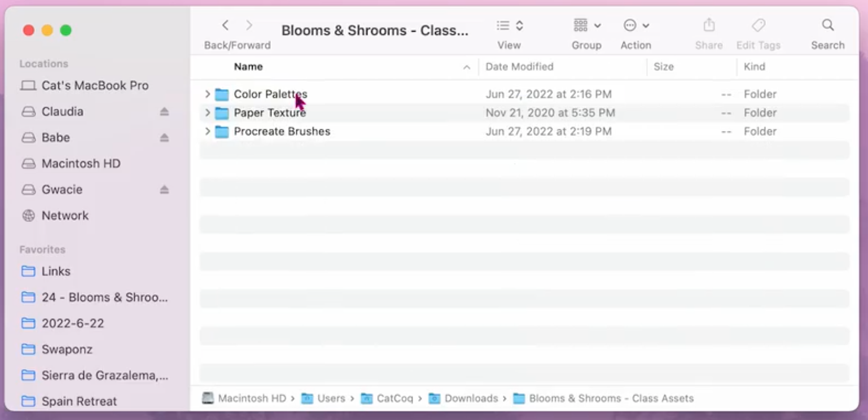This screenshot has width=868, height=420.
Task: Select Network in the sidebar
Action: click(x=64, y=215)
